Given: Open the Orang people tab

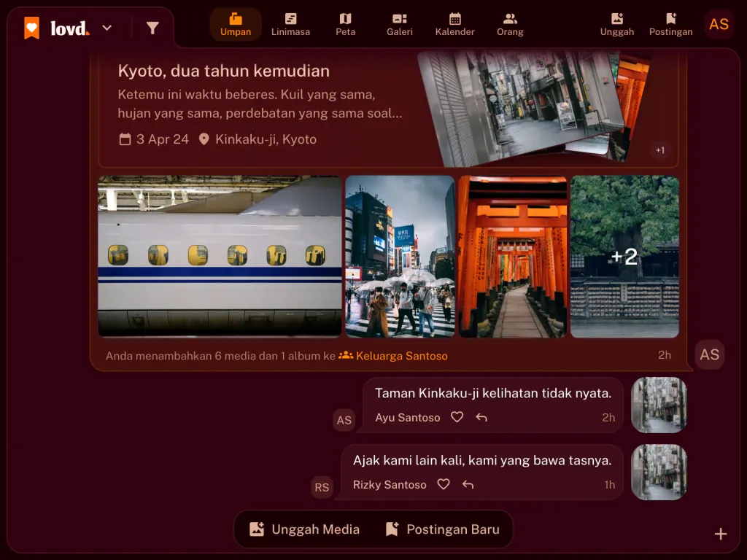Looking at the screenshot, I should coord(510,25).
